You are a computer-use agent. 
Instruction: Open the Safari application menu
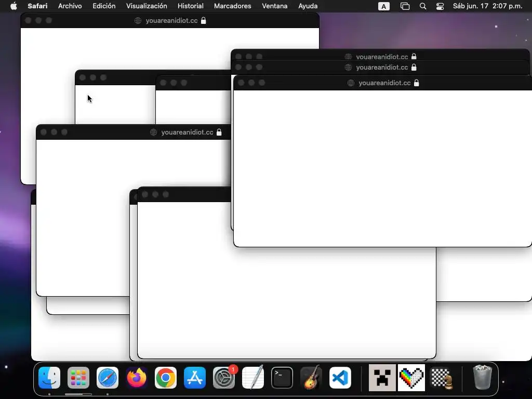[x=37, y=6]
